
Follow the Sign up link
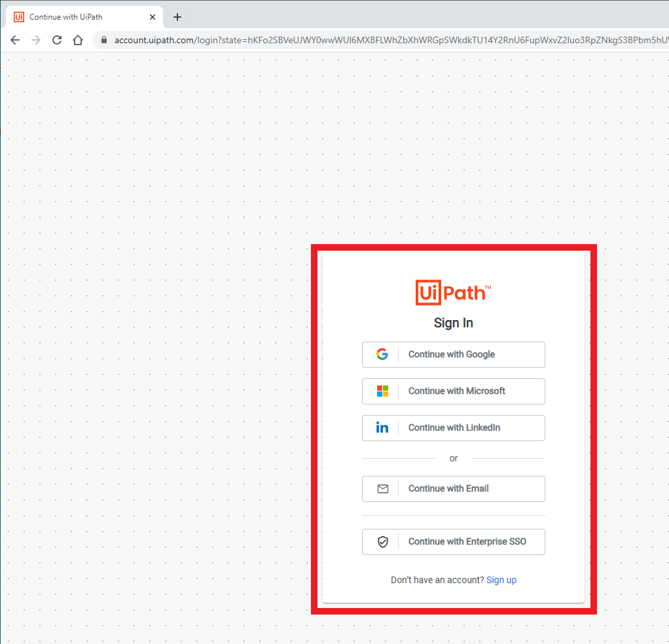[501, 580]
